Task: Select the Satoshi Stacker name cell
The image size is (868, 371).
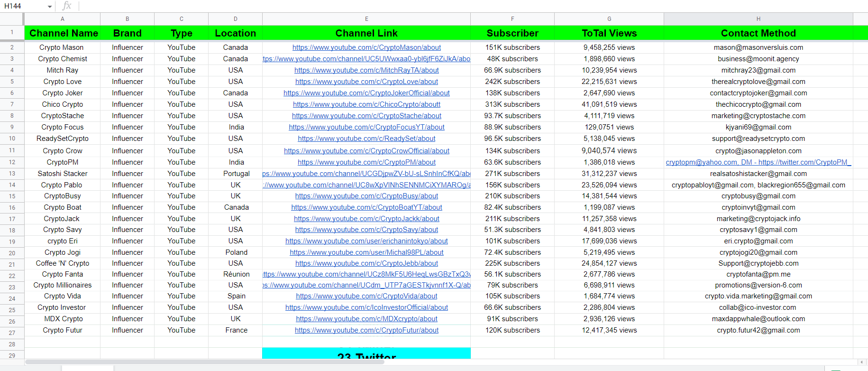Action: tap(62, 174)
